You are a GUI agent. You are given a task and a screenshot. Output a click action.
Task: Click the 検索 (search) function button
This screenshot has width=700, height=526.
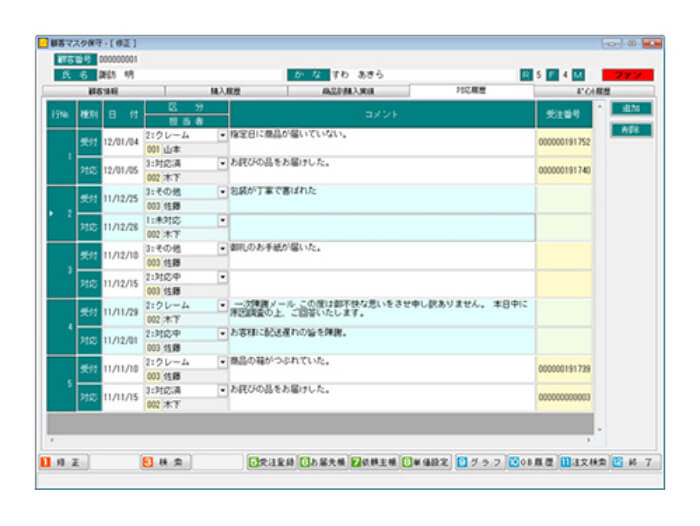[x=161, y=462]
